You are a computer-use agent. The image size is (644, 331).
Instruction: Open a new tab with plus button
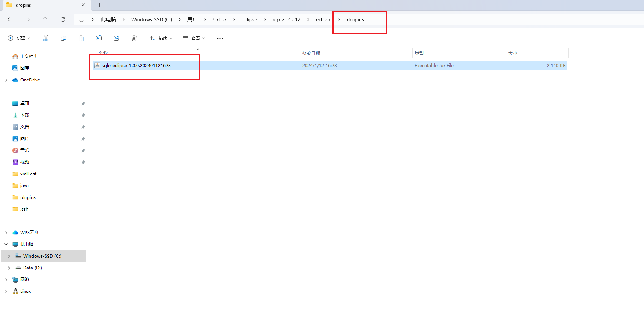pos(99,5)
